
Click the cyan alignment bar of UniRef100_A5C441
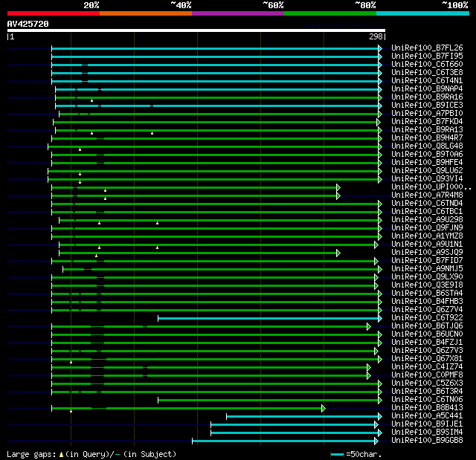303,417
